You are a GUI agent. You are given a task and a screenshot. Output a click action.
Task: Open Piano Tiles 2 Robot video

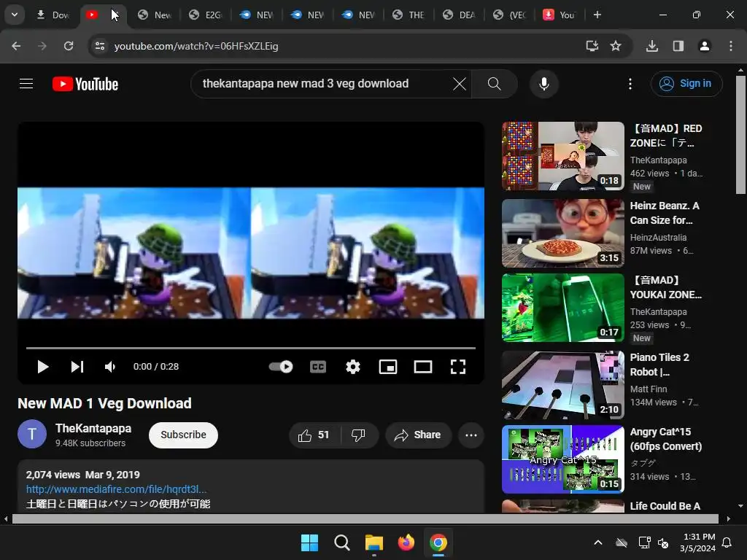(563, 385)
